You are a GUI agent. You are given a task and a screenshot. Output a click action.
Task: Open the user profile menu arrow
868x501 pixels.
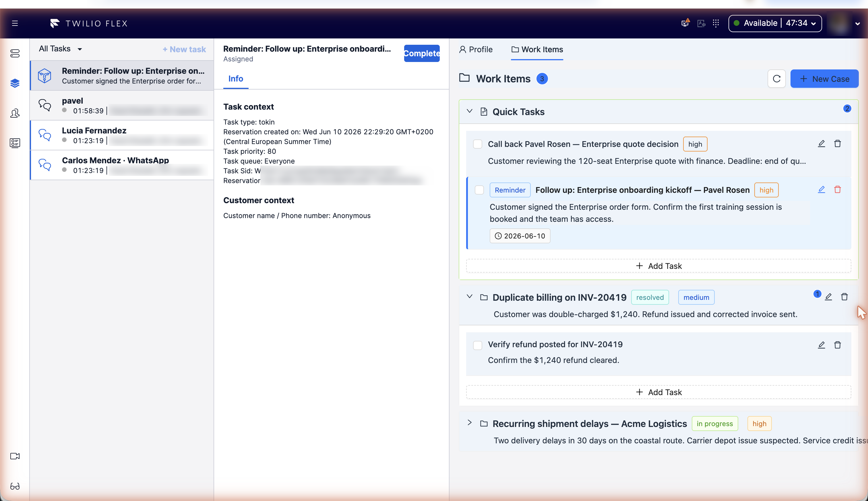(x=858, y=24)
